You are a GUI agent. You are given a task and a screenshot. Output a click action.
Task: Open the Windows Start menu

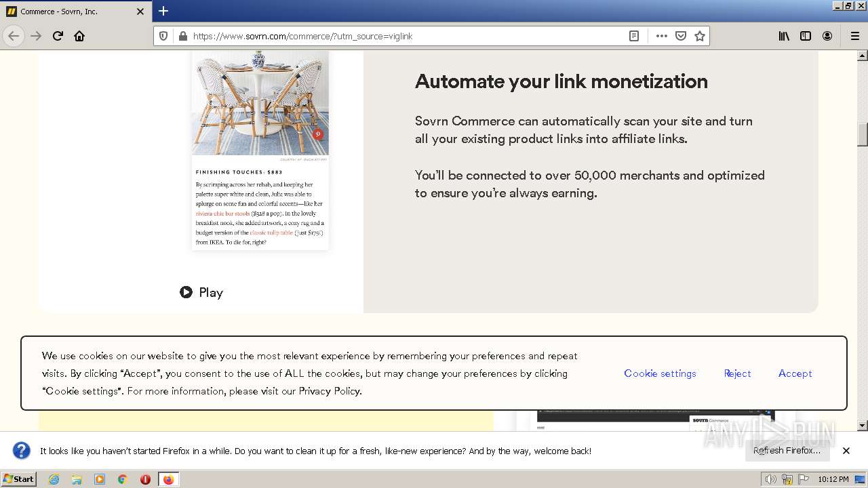pyautogui.click(x=19, y=479)
